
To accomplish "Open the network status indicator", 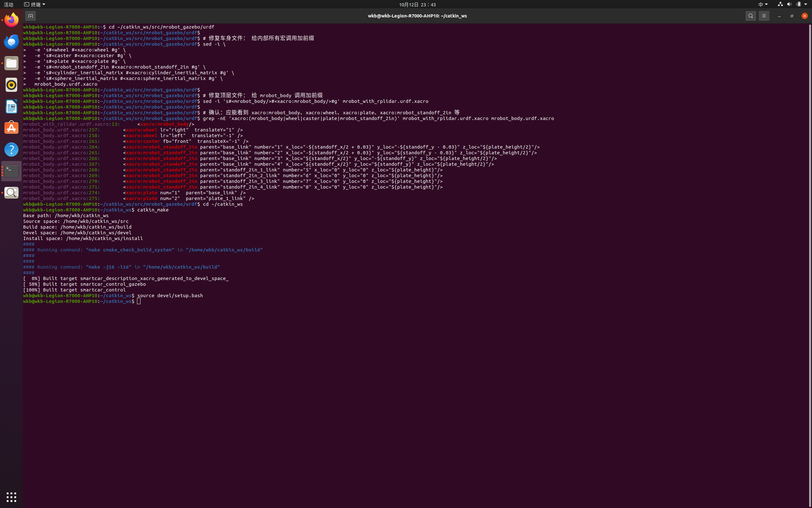I will [780, 4].
